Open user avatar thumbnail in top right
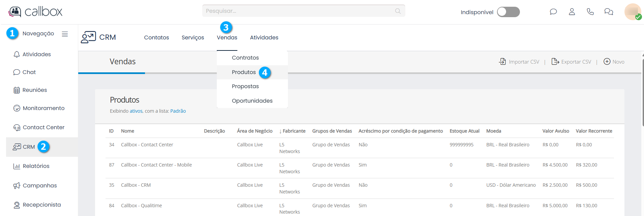This screenshot has width=644, height=216. pyautogui.click(x=632, y=12)
